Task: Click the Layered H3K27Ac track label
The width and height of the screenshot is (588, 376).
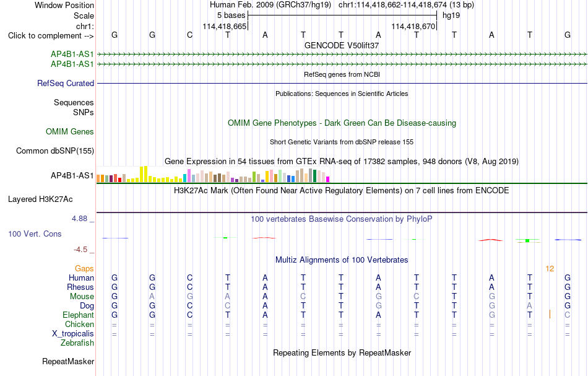Action: point(40,199)
